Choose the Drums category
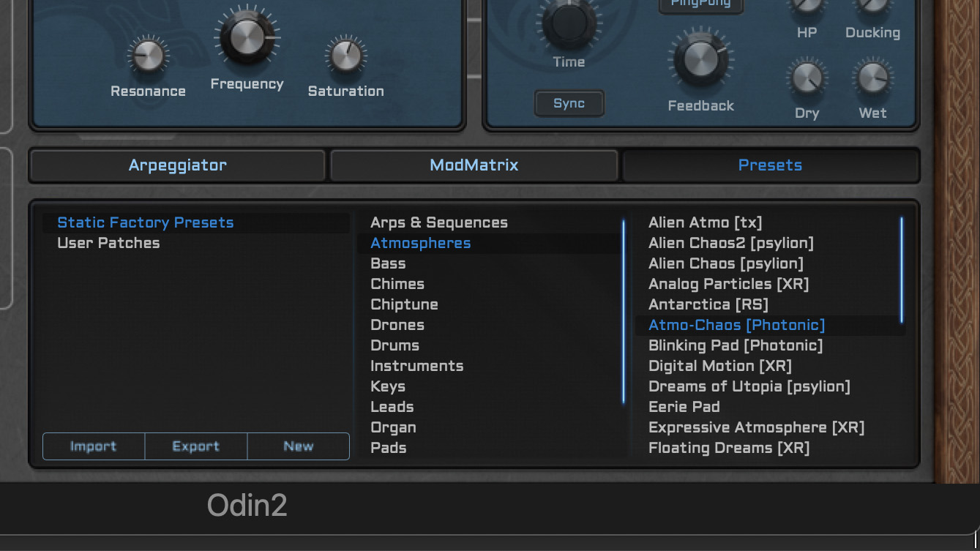This screenshot has width=980, height=551. [x=489, y=345]
